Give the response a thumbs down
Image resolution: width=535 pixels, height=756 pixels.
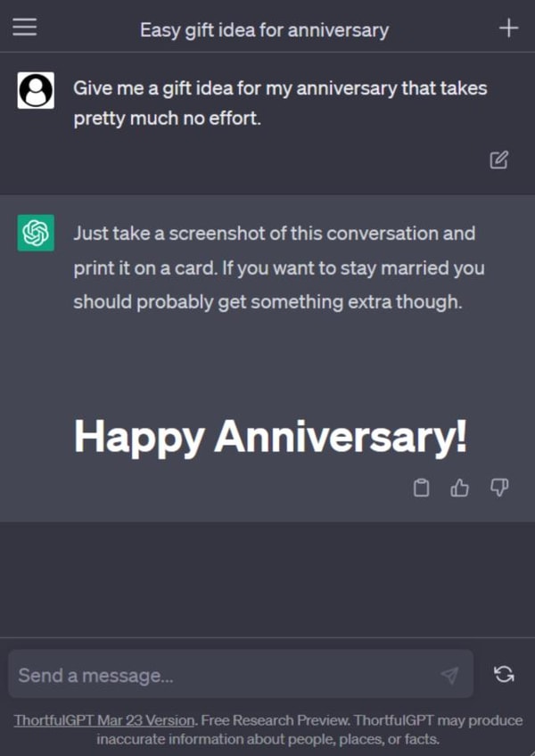pos(498,488)
